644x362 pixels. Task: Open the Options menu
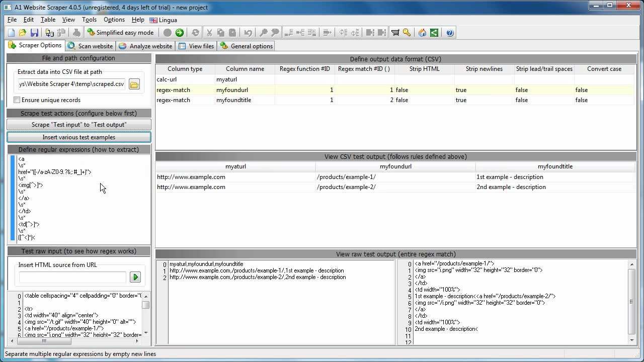(x=114, y=20)
